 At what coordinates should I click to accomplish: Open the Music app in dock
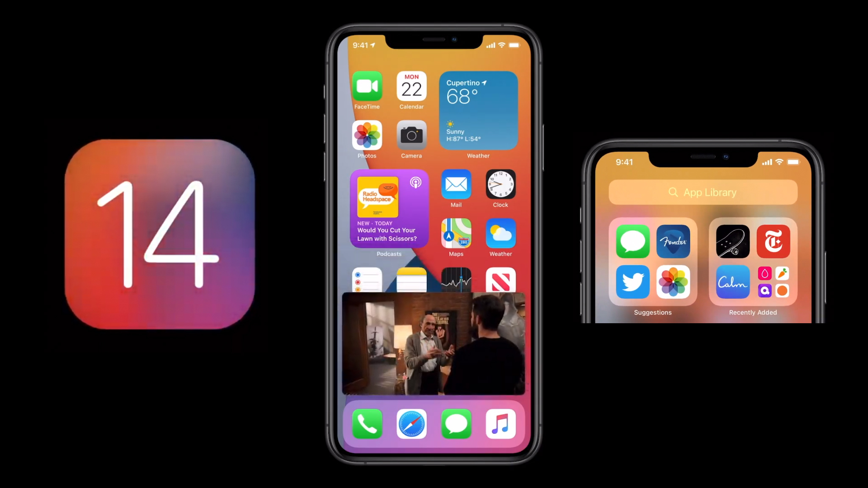(x=500, y=424)
